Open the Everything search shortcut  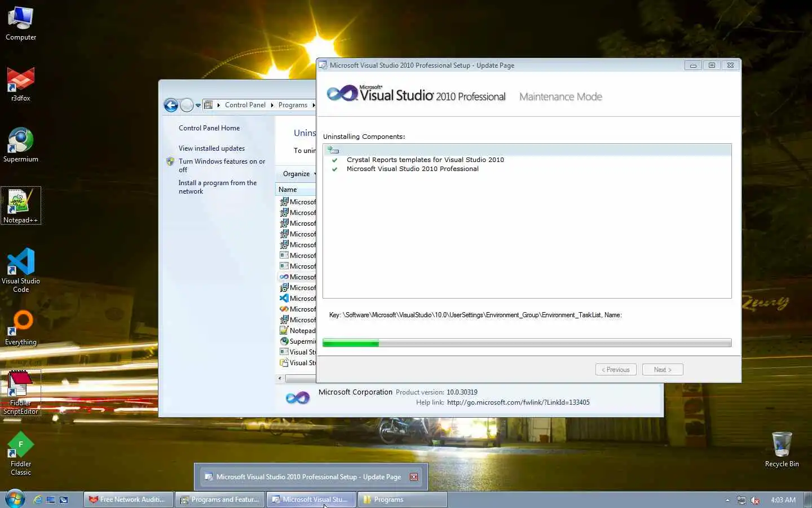point(21,329)
